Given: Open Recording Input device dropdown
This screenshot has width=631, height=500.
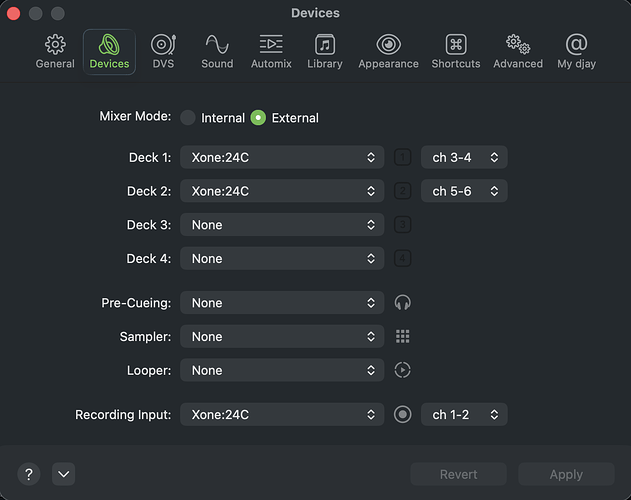Looking at the screenshot, I should (x=282, y=415).
